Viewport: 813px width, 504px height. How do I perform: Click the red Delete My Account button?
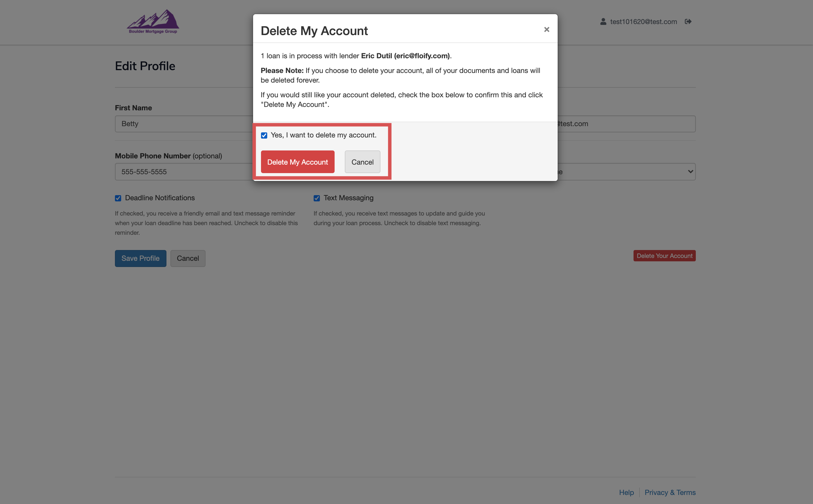(297, 162)
